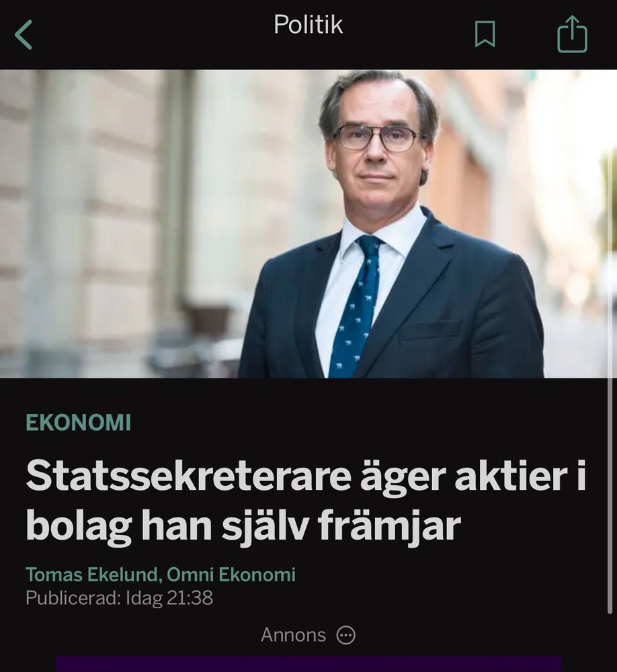Open the purple ad banner at bottom
Image resolution: width=617 pixels, height=672 pixels.
(308, 663)
